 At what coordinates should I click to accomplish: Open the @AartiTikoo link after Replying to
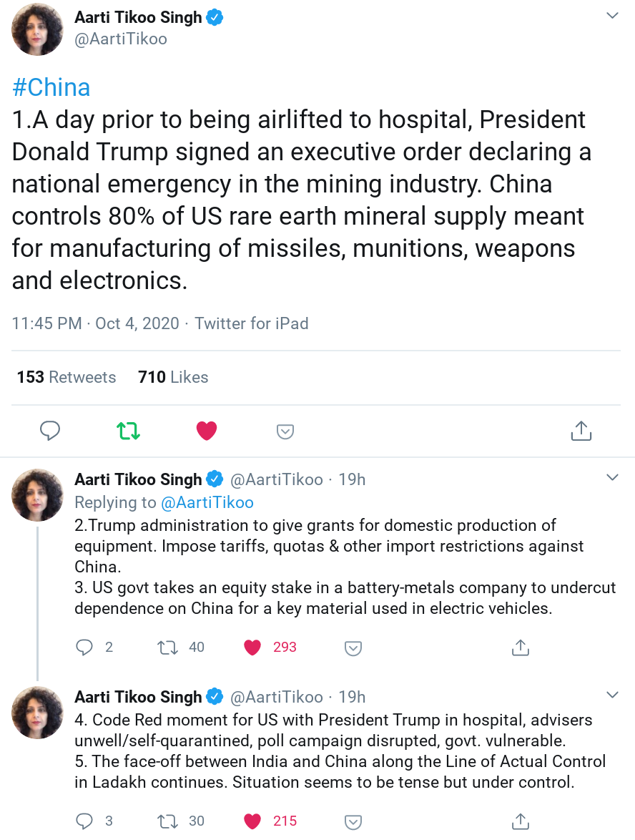tap(207, 502)
